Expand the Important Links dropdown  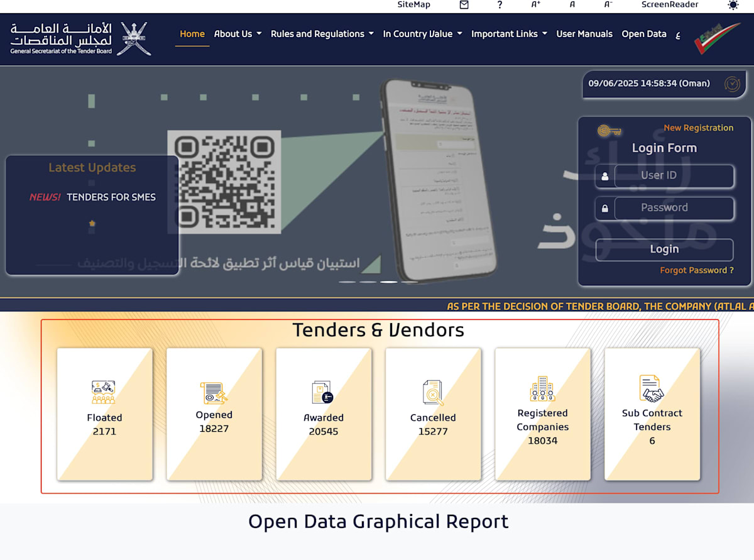(509, 34)
